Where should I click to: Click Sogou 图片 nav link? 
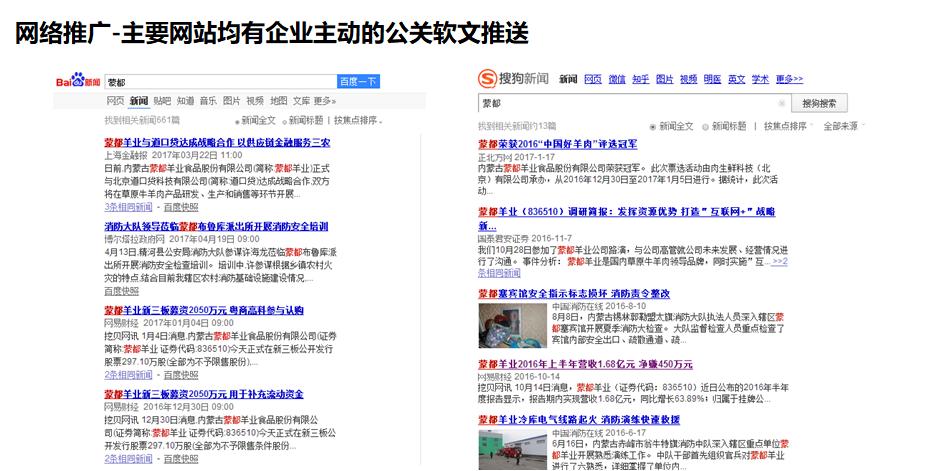[x=664, y=79]
